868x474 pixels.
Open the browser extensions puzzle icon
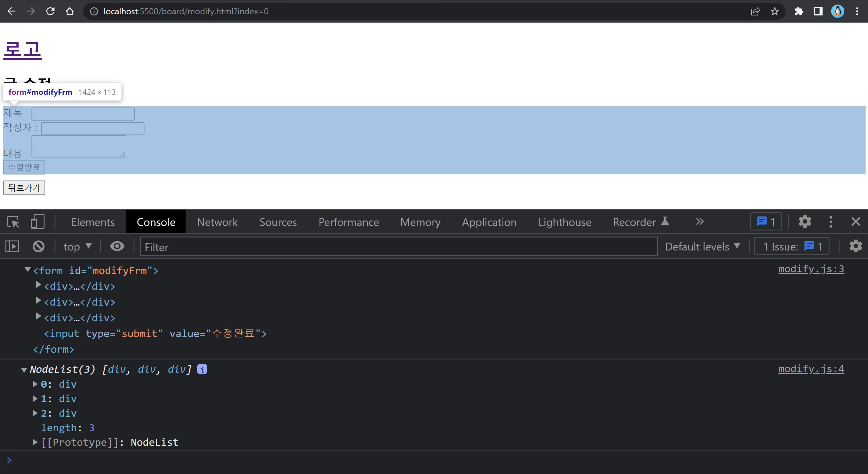799,12
